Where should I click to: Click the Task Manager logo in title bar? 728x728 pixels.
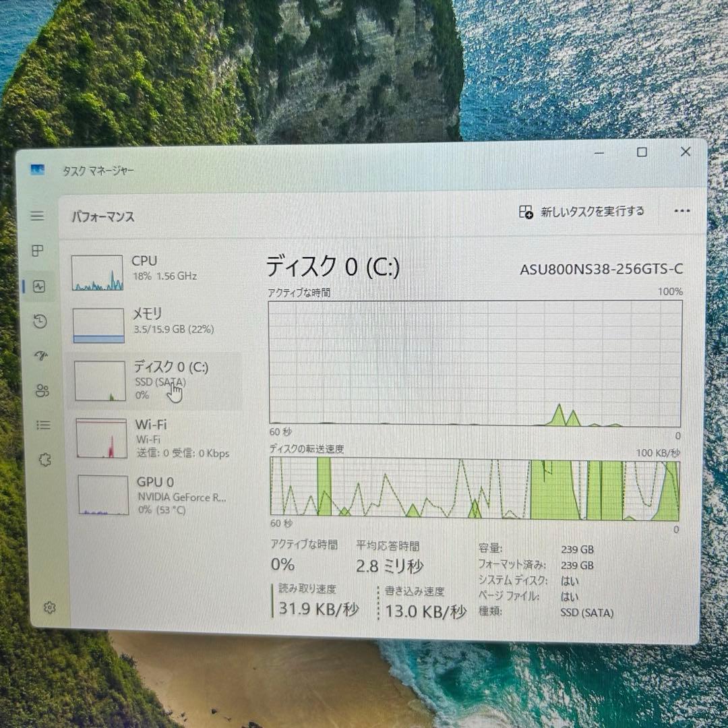coord(38,171)
